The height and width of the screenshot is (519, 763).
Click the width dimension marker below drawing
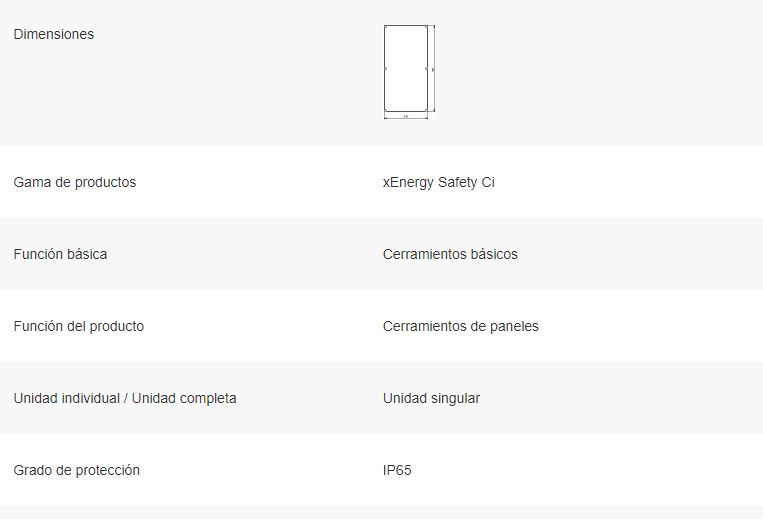coord(406,117)
